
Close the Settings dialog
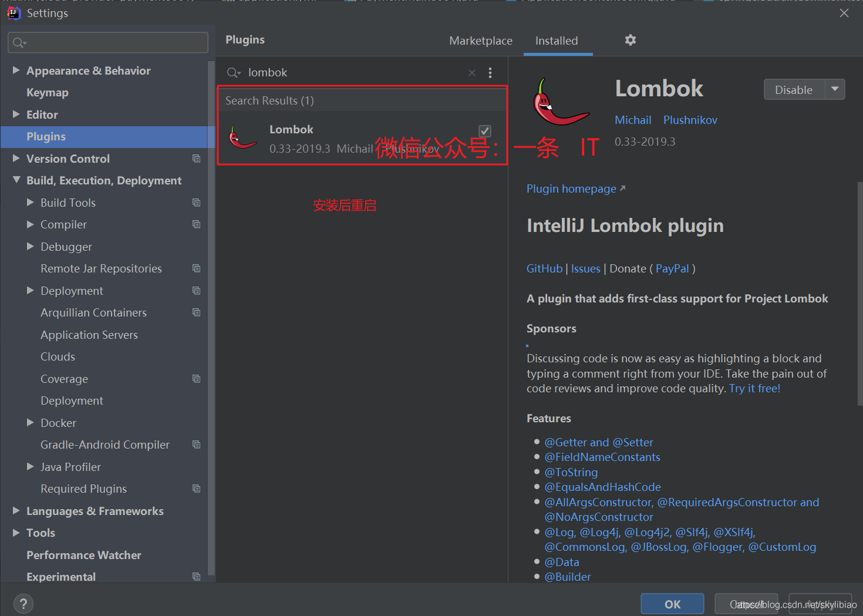[844, 13]
